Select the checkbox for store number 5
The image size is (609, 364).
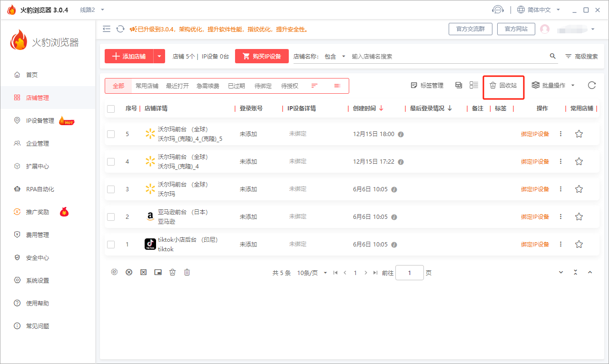pos(111,134)
